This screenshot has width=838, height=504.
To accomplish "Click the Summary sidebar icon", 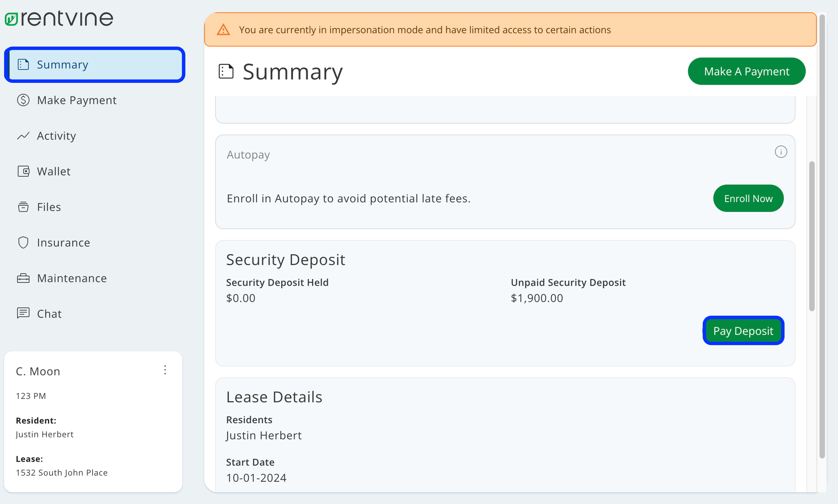I will pos(24,65).
